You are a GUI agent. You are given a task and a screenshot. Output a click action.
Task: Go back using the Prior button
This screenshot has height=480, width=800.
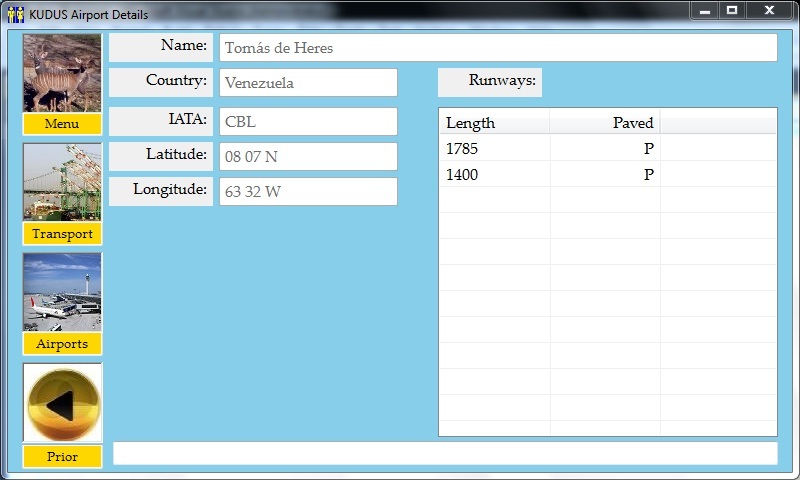tap(62, 457)
